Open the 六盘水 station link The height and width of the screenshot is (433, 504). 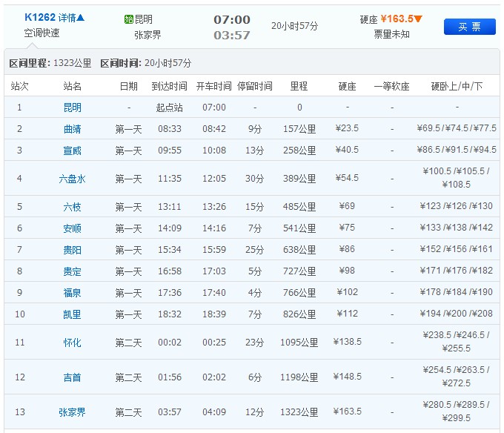[73, 179]
